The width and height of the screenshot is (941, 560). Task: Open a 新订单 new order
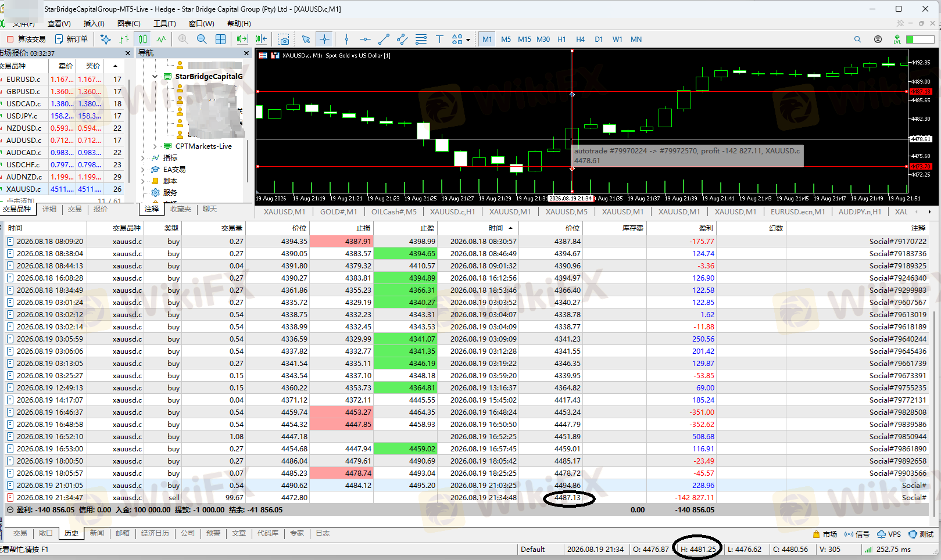coord(71,39)
